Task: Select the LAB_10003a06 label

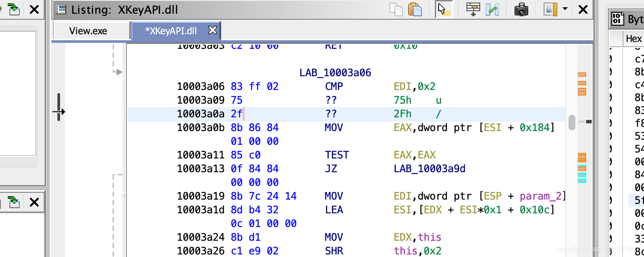Action: 335,73
